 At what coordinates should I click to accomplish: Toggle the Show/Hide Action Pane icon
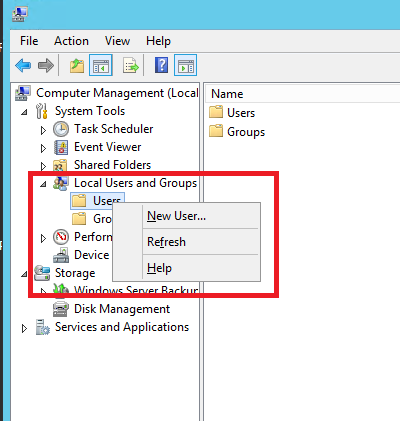[186, 65]
